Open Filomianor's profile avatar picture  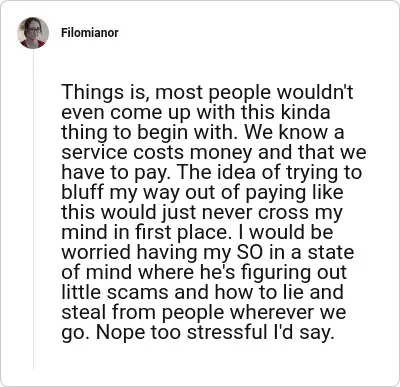point(33,33)
